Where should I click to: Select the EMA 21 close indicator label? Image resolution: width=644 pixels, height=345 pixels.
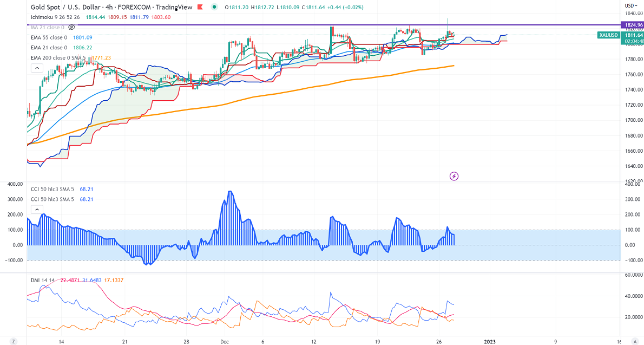click(49, 48)
